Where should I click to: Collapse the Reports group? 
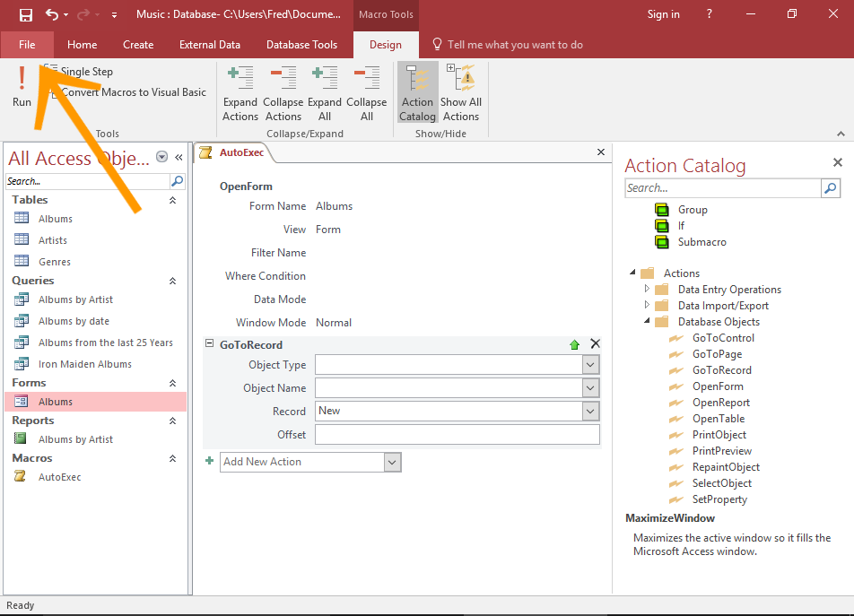(x=172, y=421)
